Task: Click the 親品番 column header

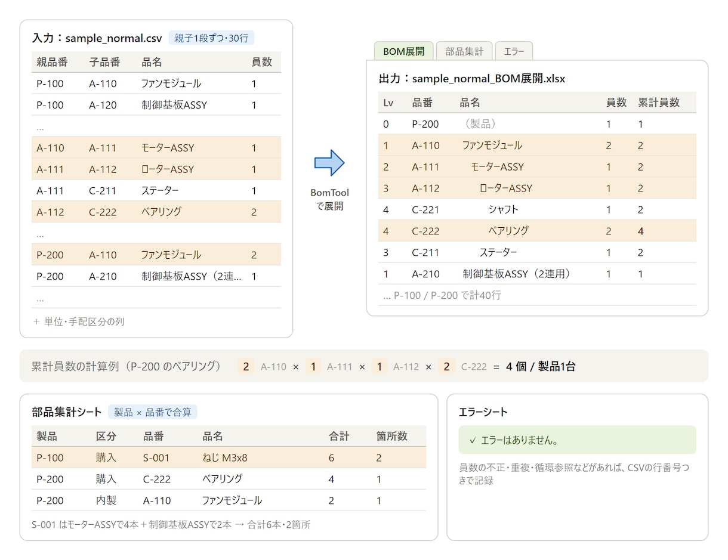Action: pyautogui.click(x=52, y=62)
